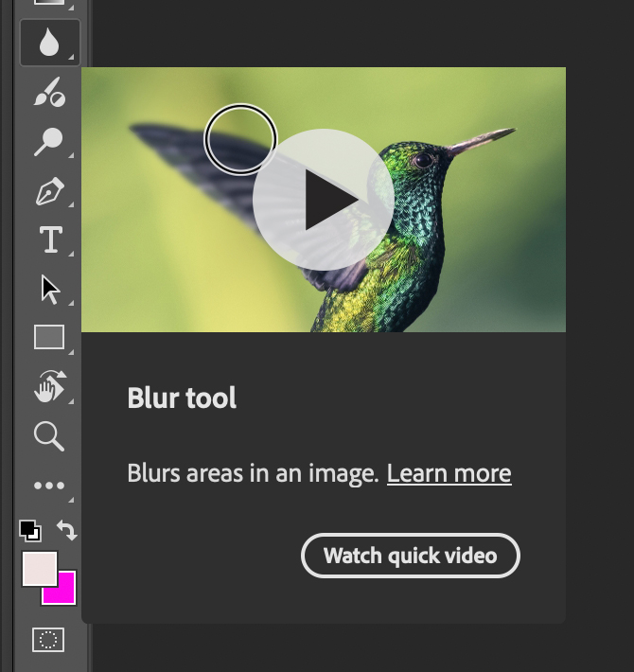Click the Blur tool tooltip title

pyautogui.click(x=182, y=398)
